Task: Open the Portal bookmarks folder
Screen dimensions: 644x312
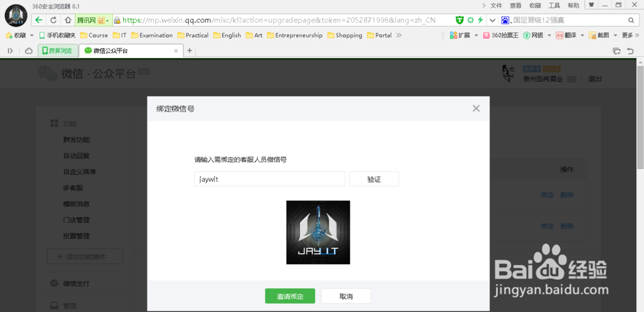Action: [x=379, y=35]
